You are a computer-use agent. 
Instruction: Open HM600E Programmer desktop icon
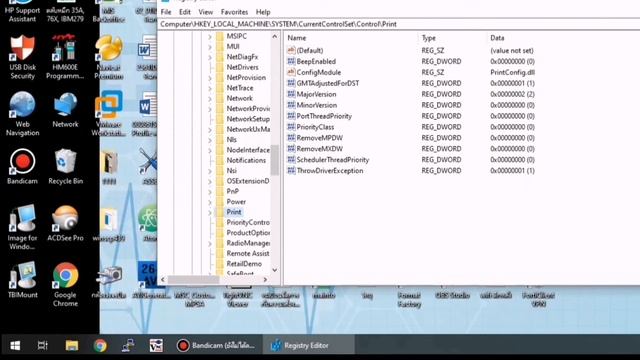[65, 57]
